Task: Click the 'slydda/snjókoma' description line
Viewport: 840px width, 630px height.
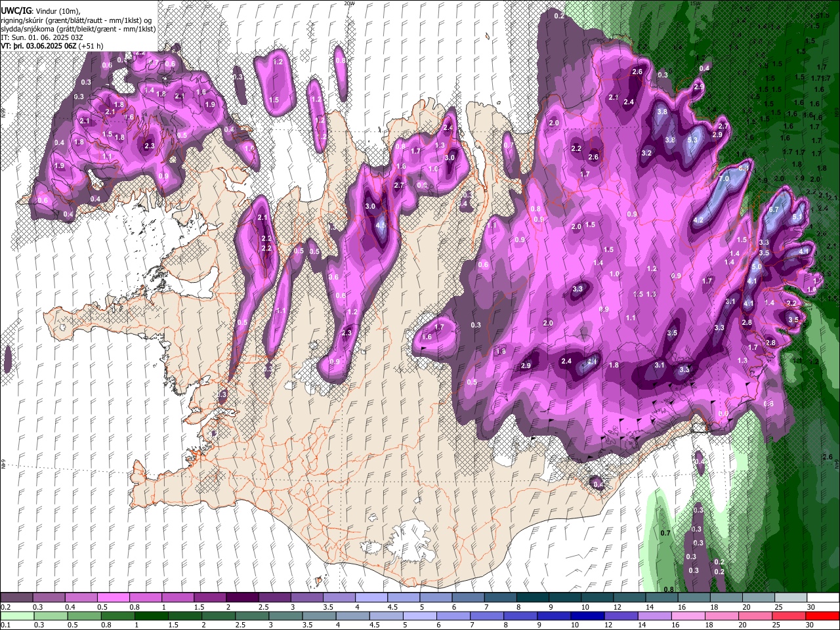Action: click(x=78, y=29)
